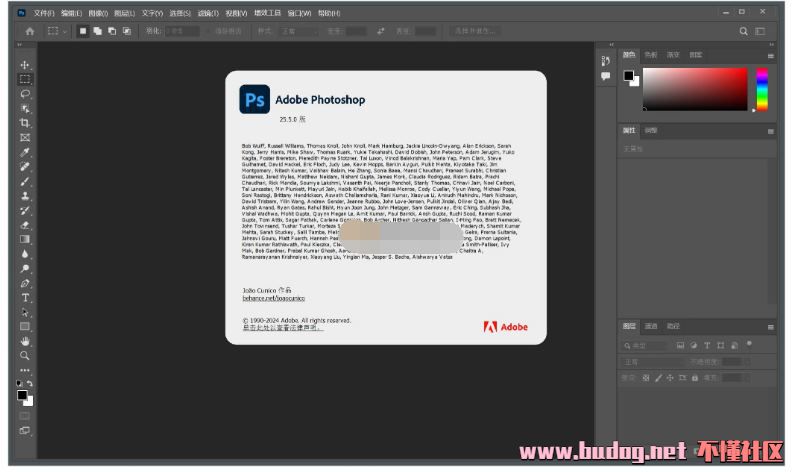Switch to the Channels tab beside Layers
Viewport: 793px width, 472px height.
coord(651,326)
